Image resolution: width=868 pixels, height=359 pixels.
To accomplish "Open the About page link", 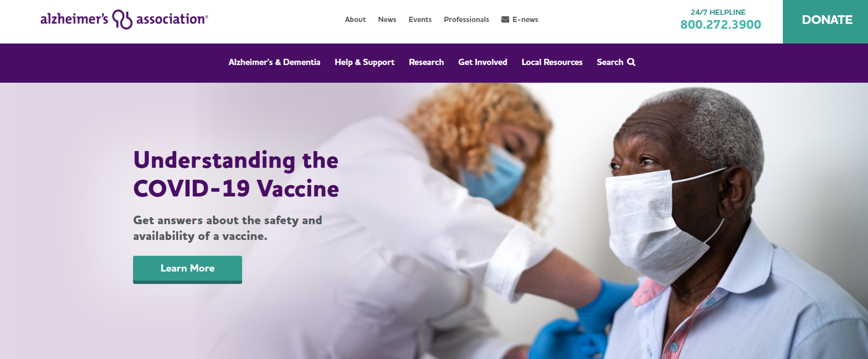I will pos(355,20).
